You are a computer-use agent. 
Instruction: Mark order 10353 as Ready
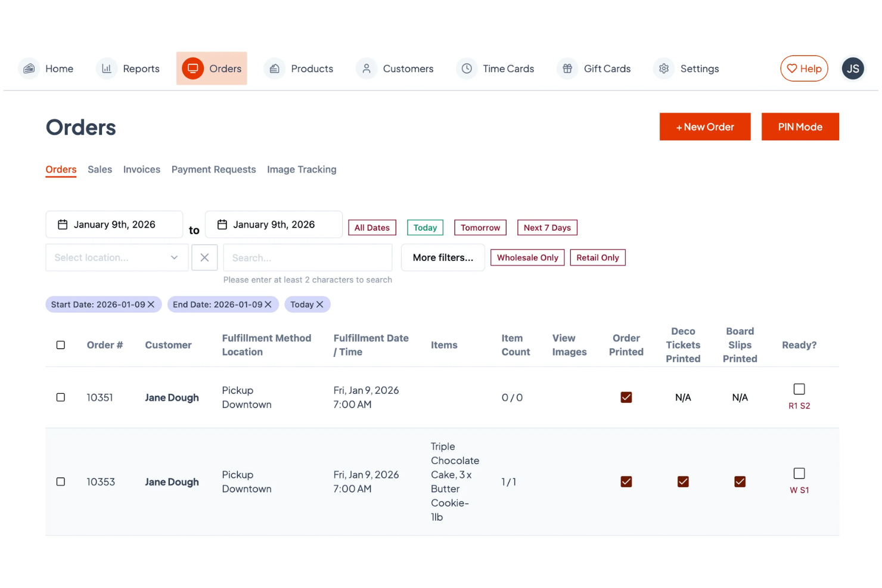pyautogui.click(x=799, y=474)
